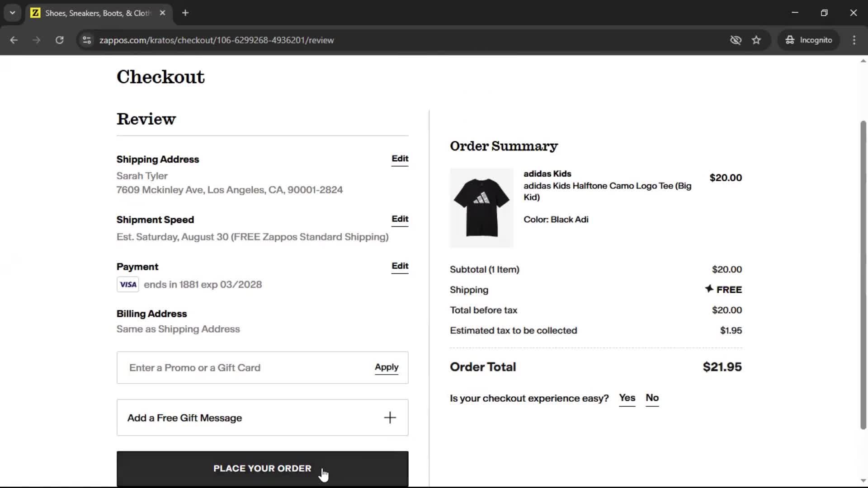Open site information icon in address bar

[x=87, y=40]
